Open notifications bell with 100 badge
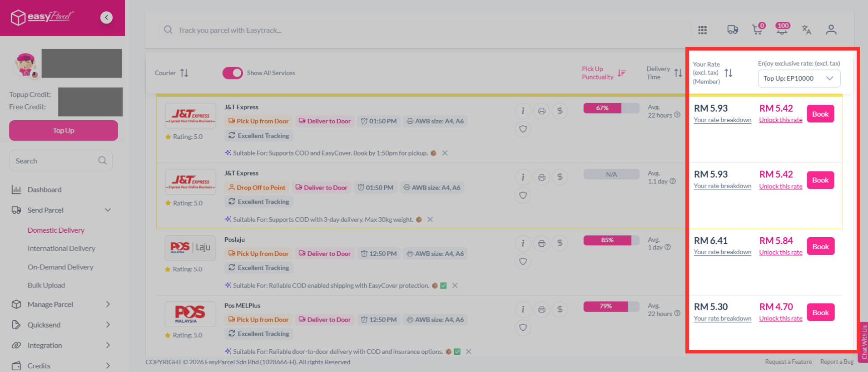Viewport: 868px width, 372px height. pos(782,29)
